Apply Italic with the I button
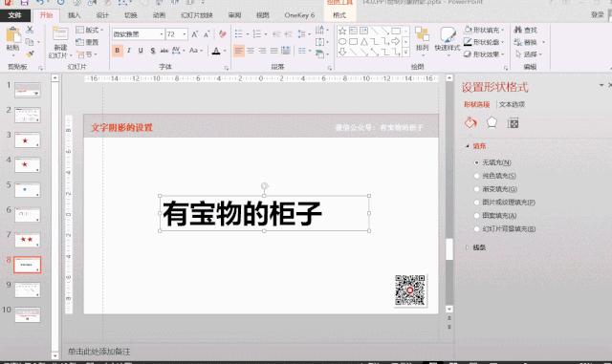 click(129, 51)
